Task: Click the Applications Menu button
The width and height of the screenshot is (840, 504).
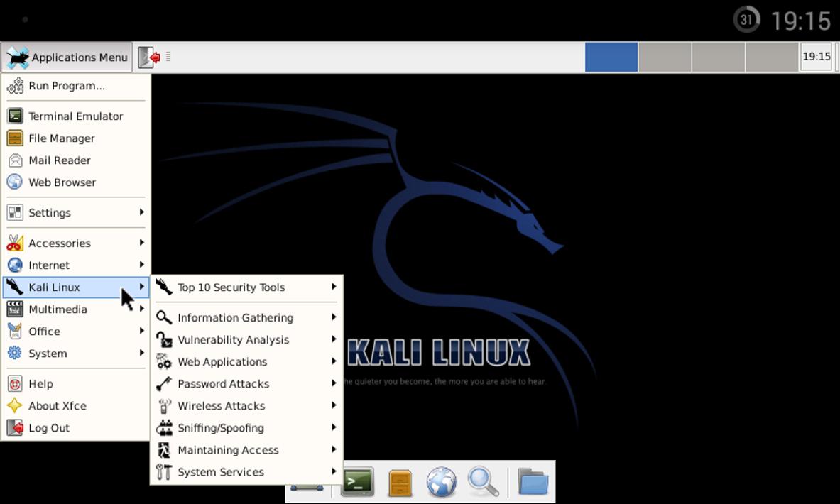Action: [x=67, y=57]
